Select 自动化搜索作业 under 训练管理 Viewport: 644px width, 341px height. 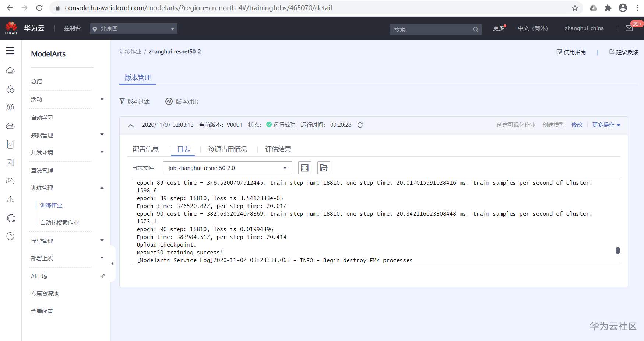coord(59,222)
